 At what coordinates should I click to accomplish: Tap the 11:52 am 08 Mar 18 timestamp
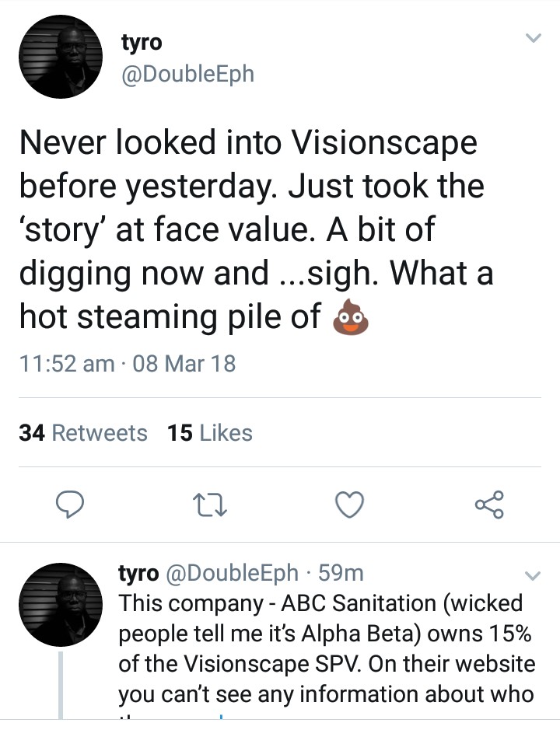point(127,363)
